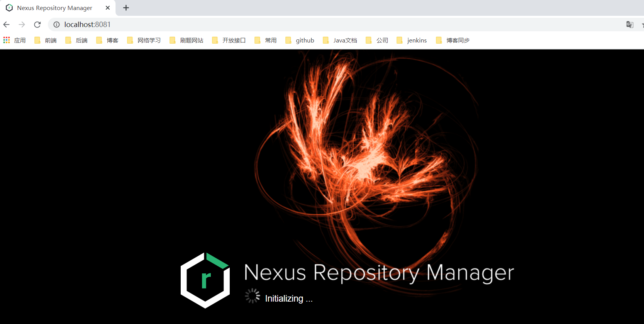Focus the localhost:8081 address bar

point(309,25)
